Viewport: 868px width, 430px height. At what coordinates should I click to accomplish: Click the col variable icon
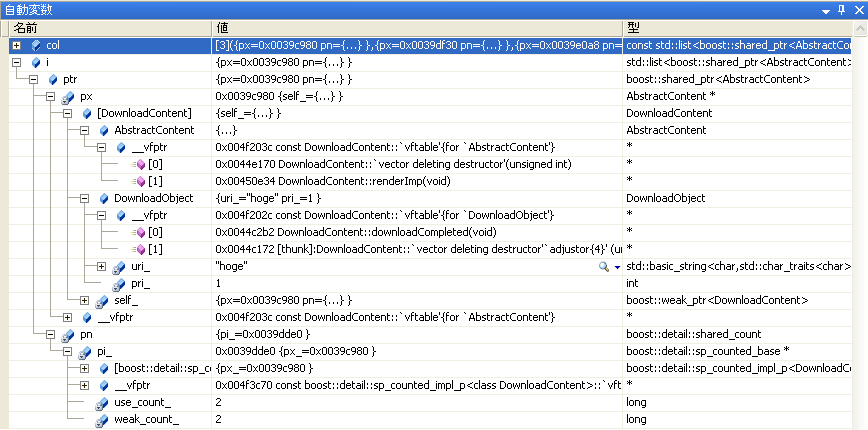36,45
